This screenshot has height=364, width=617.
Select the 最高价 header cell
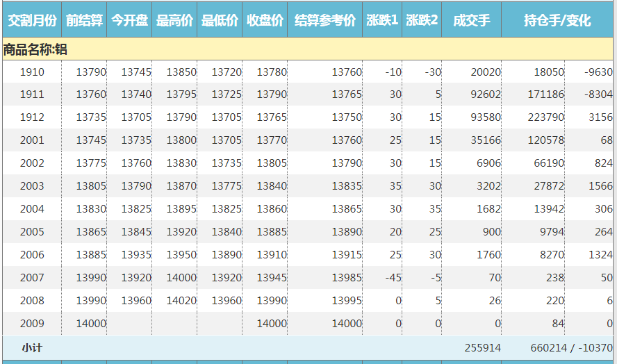point(174,21)
